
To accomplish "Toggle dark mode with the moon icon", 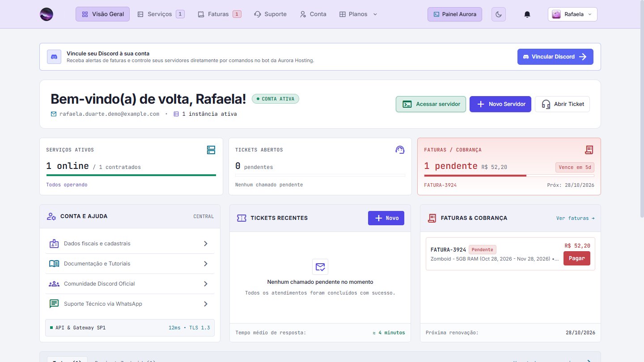I will (499, 14).
